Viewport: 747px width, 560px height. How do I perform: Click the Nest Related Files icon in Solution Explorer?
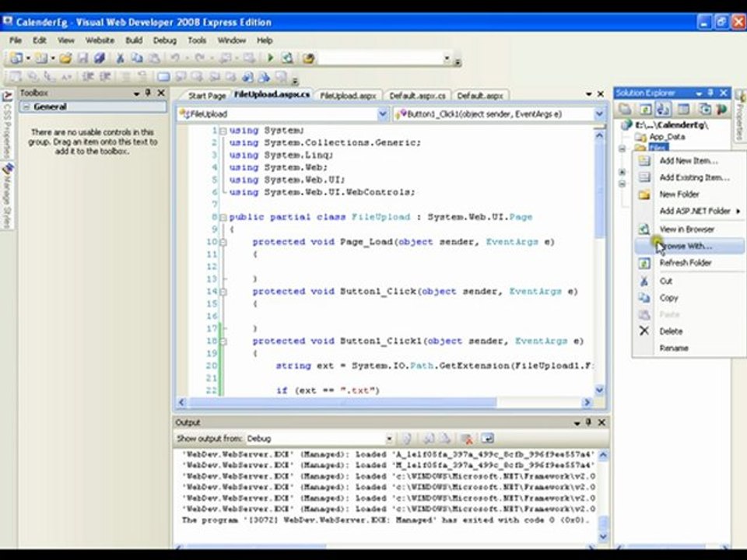click(x=664, y=109)
